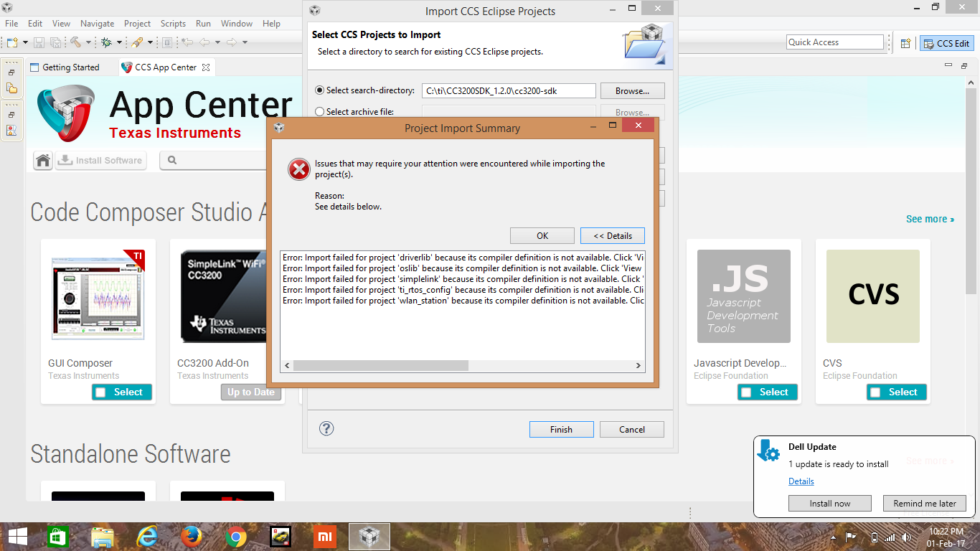Open the Flash tool icon on toolbar
Screen dimensions: 980x551
[136, 43]
